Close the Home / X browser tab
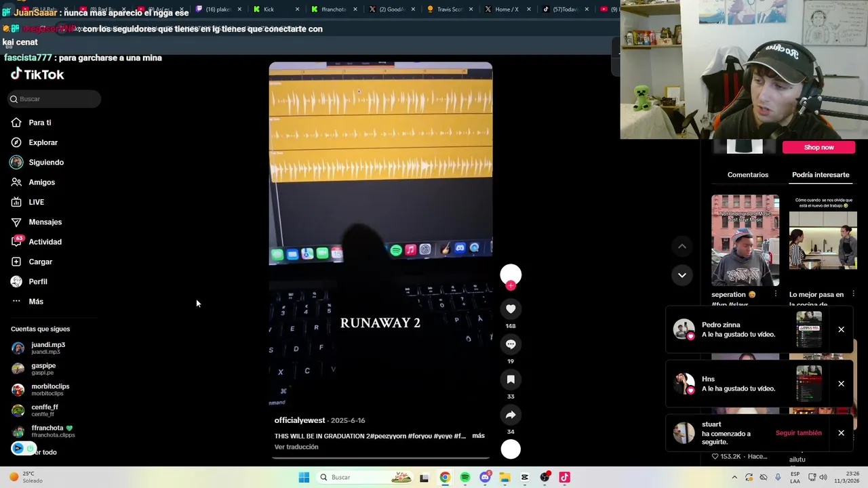 pos(528,9)
